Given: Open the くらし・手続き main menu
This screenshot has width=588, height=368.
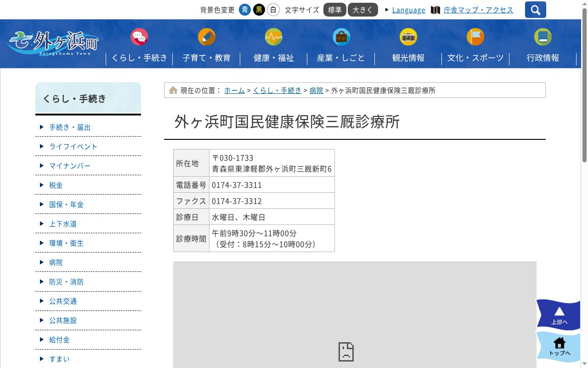Looking at the screenshot, I should point(139,58).
